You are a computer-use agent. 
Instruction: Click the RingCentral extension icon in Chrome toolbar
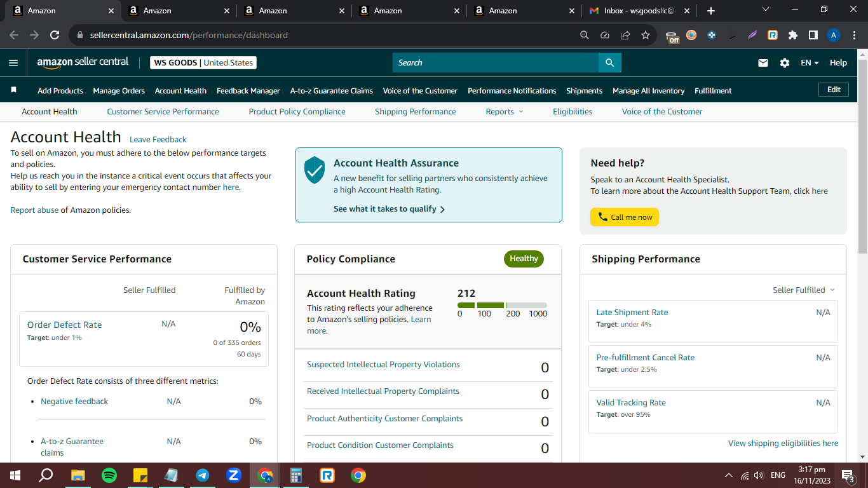[x=773, y=36]
